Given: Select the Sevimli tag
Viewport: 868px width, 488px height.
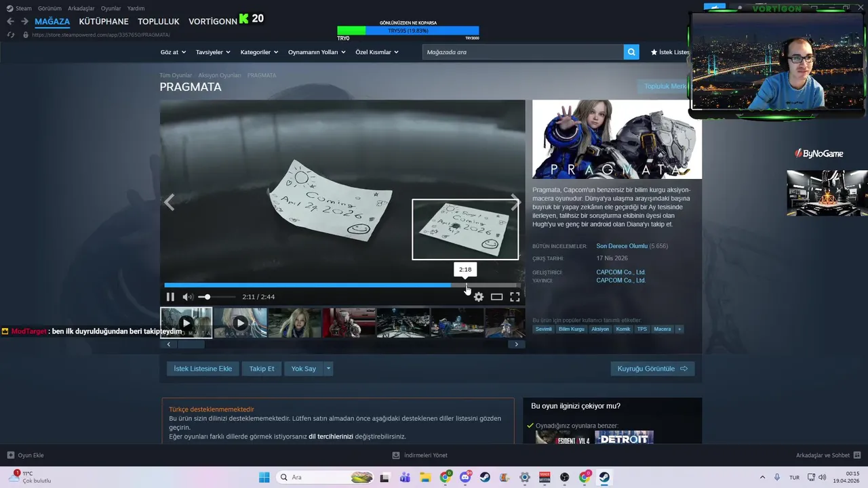Looking at the screenshot, I should (544, 329).
